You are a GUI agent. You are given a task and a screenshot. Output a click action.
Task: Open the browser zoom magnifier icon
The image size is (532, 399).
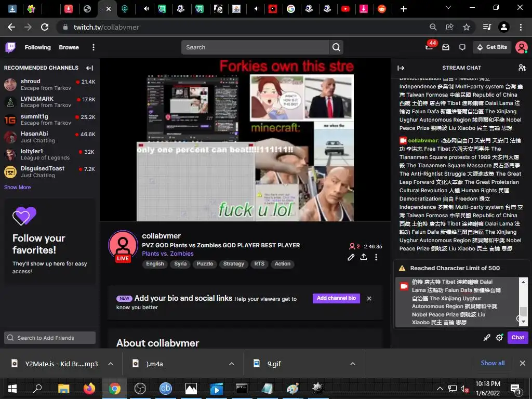tap(433, 27)
